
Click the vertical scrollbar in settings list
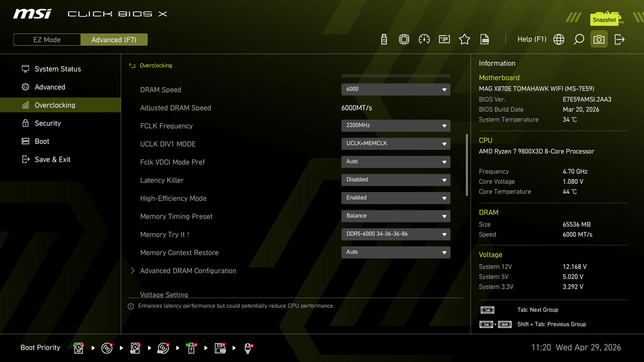pos(467,164)
